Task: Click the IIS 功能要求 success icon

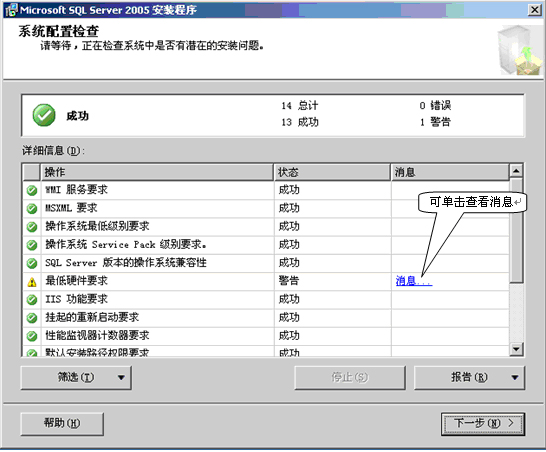Action: (32, 299)
